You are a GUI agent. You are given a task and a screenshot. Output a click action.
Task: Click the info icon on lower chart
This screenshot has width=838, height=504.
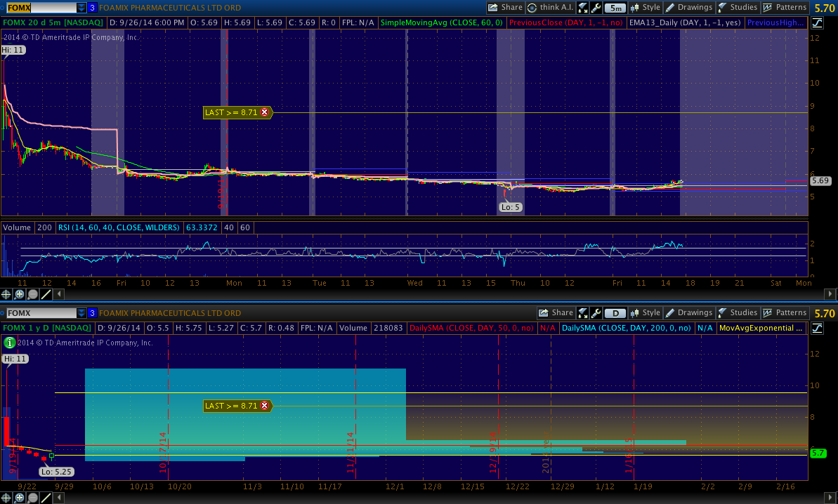point(9,343)
